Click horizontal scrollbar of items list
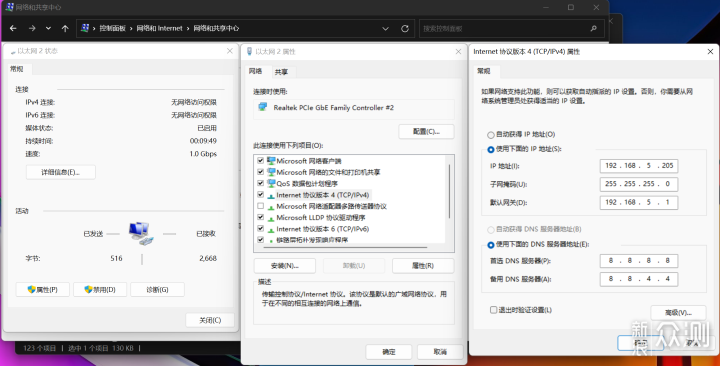The image size is (720, 366). click(345, 248)
